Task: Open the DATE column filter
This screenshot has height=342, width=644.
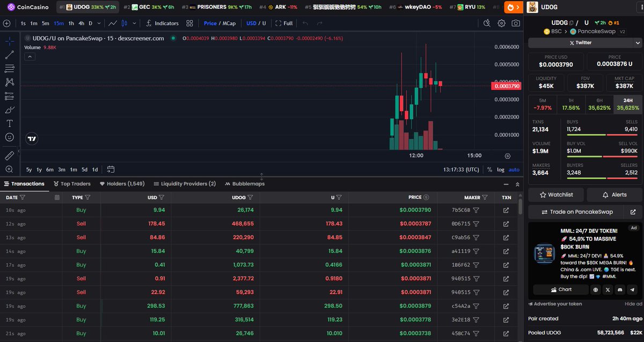Action: [x=23, y=198]
